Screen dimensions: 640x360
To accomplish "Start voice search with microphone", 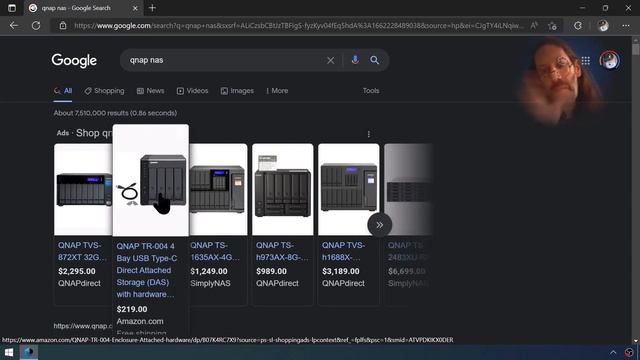I will [355, 60].
